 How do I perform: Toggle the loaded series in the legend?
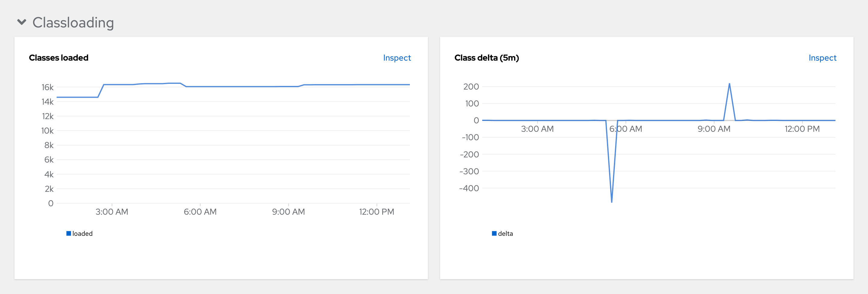(x=83, y=233)
